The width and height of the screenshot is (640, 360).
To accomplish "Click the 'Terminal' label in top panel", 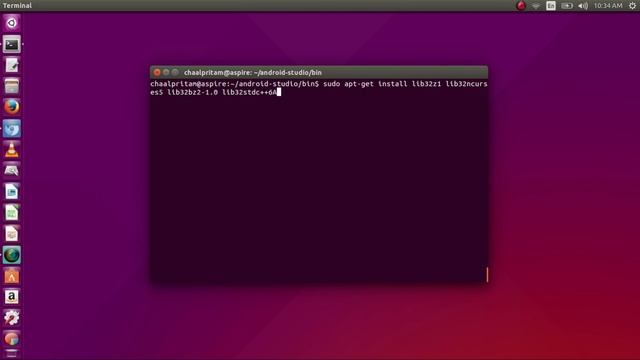I will (x=17, y=6).
